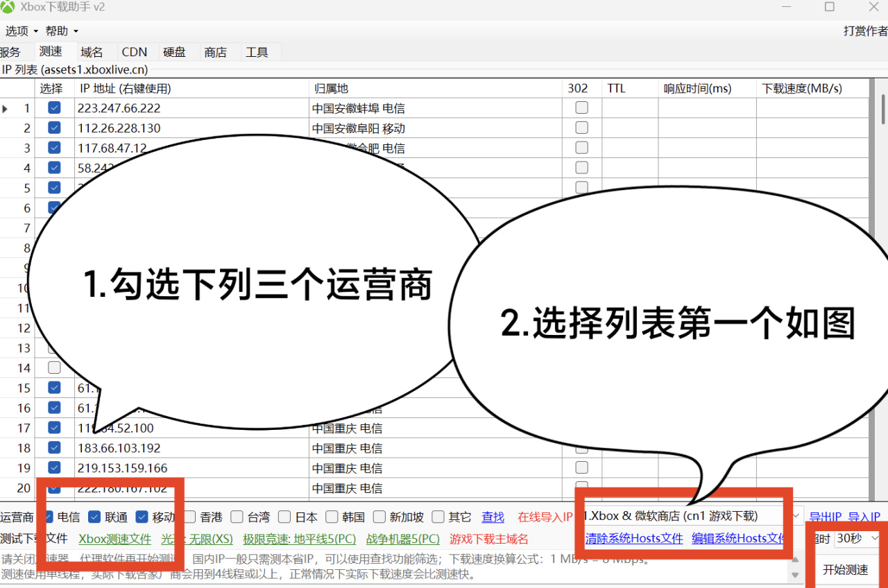The width and height of the screenshot is (888, 588).
Task: Tick the 302 checkbox for 219.153.159.166
Action: 581,467
